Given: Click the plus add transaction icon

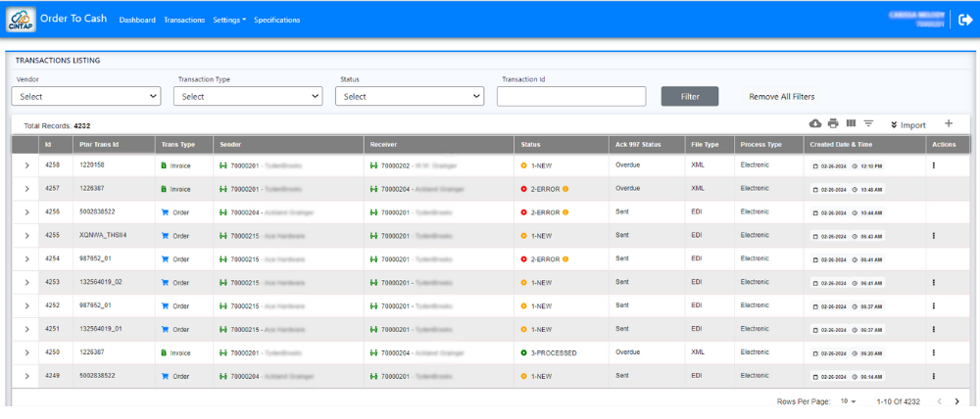Looking at the screenshot, I should tap(948, 123).
